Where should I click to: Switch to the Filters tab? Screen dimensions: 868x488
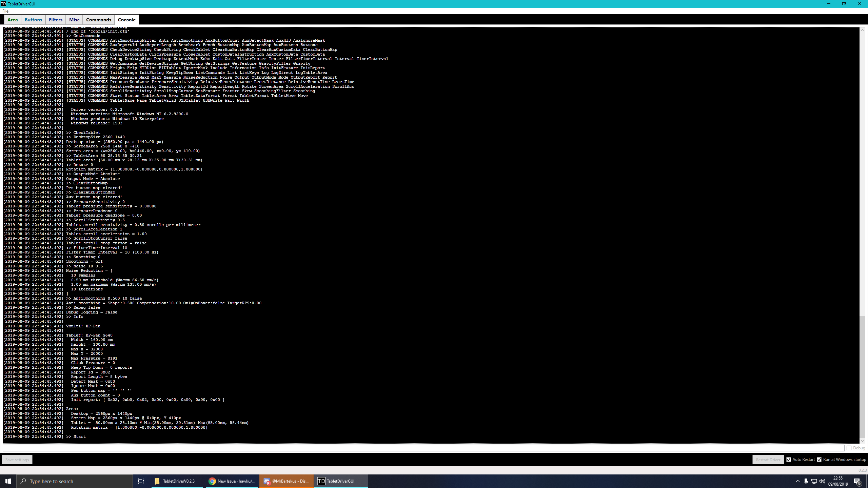55,20
